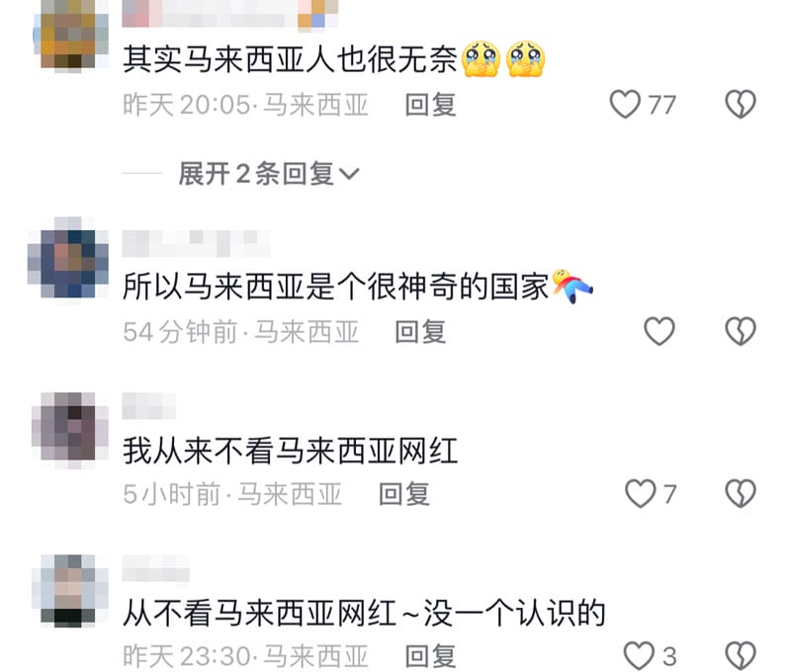Dislike the 很神奇的国家 comment
The width and height of the screenshot is (791, 672).
pos(740,331)
